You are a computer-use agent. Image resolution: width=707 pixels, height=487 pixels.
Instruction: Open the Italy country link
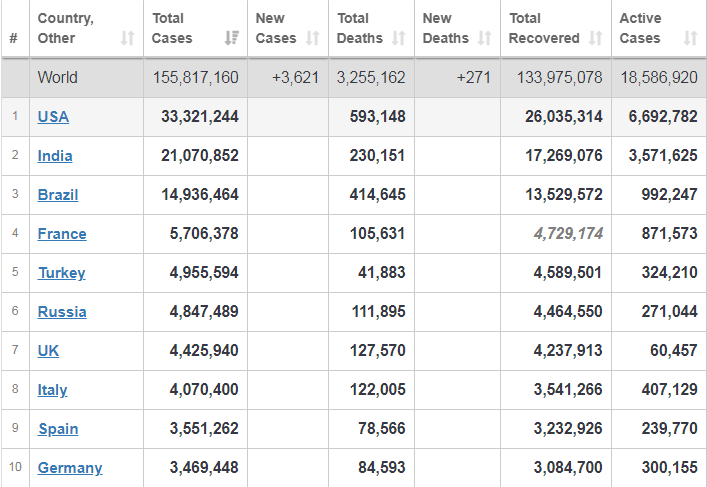click(x=52, y=390)
